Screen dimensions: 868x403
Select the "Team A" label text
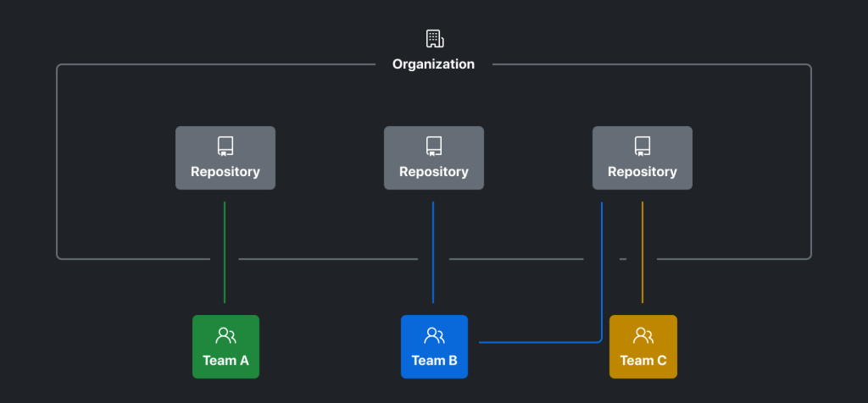[x=225, y=361]
